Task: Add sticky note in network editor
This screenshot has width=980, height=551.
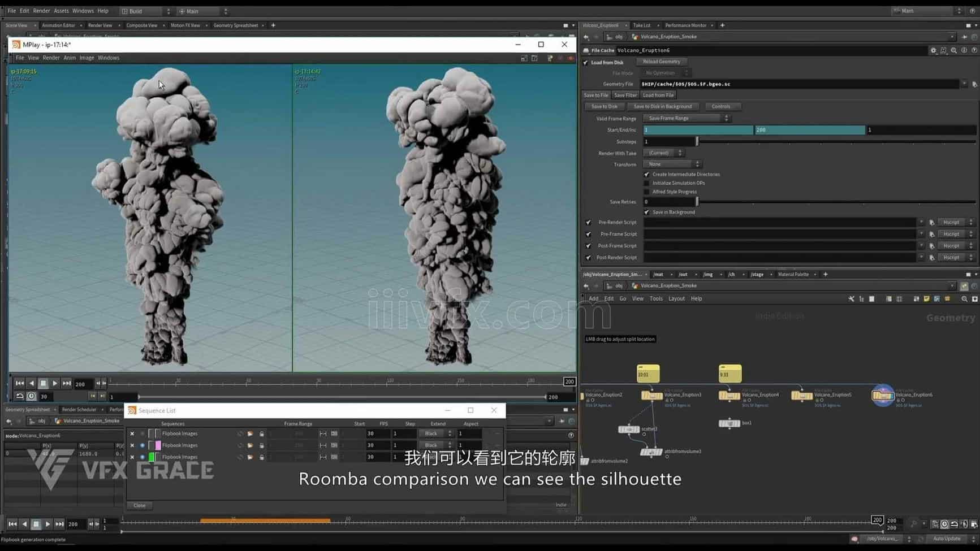Action: coord(926,299)
